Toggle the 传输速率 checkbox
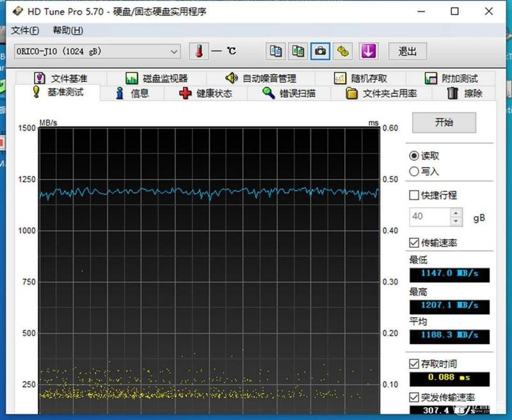The width and height of the screenshot is (512, 420). click(x=414, y=243)
